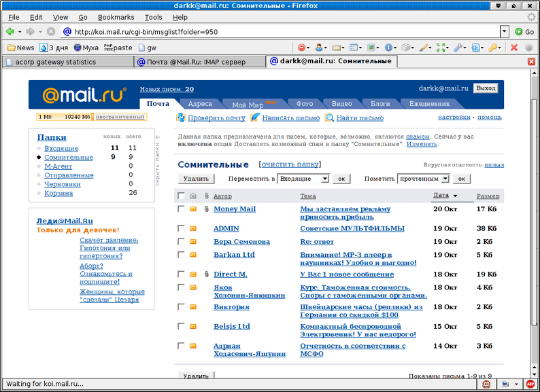Open the Ежедневник tab on mail.ru
This screenshot has height=392, width=540.
pyautogui.click(x=429, y=103)
